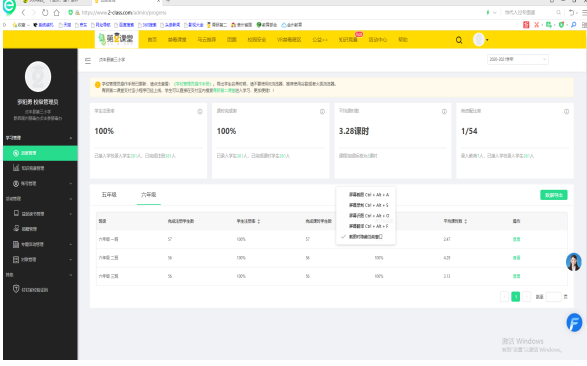Click the 第2课堂 site logo
Viewport: 587px width, 366px height.
point(116,39)
